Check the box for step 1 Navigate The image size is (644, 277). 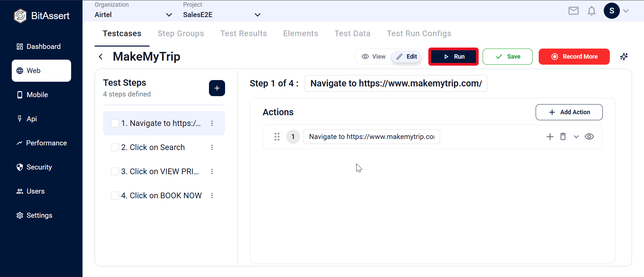click(115, 123)
